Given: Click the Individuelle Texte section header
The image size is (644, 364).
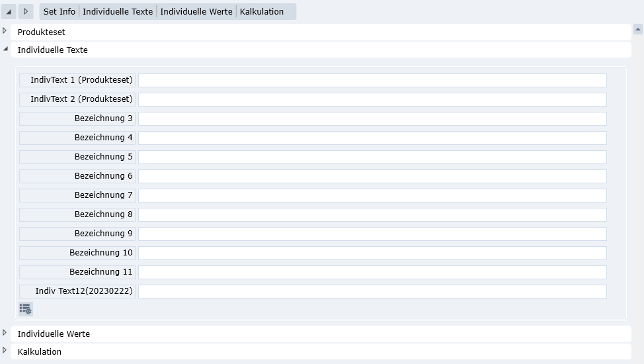Looking at the screenshot, I should [x=321, y=50].
